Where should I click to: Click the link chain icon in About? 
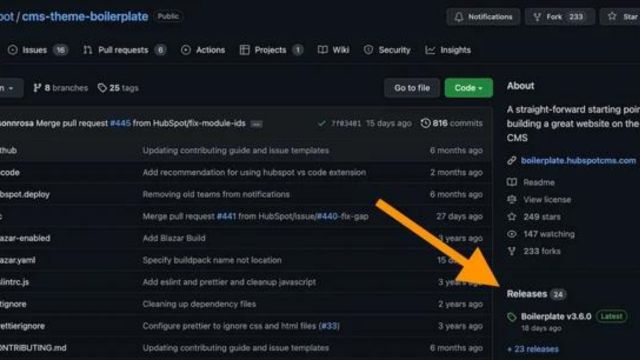pyautogui.click(x=511, y=161)
